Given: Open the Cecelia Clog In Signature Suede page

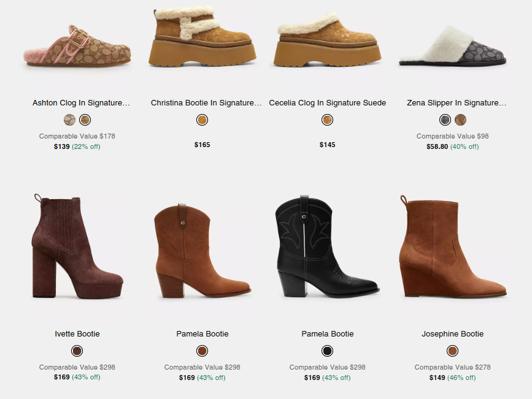Looking at the screenshot, I should pyautogui.click(x=327, y=103).
